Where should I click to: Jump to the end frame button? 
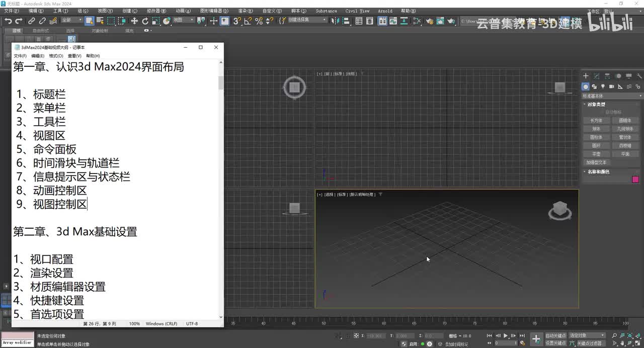tap(522, 335)
